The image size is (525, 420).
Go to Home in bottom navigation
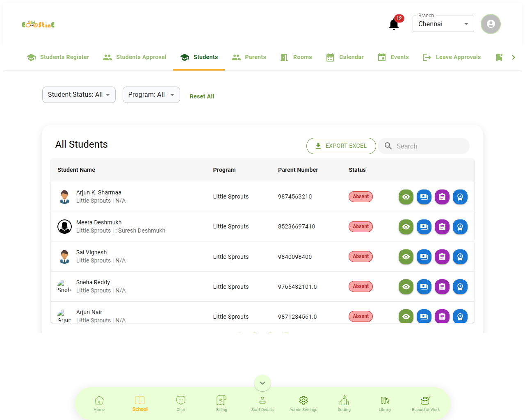pyautogui.click(x=99, y=404)
